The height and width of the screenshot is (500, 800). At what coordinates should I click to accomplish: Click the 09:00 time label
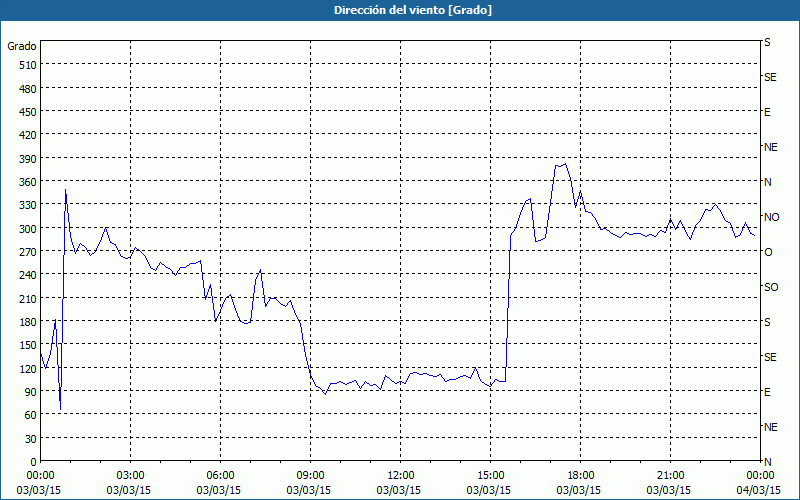(310, 476)
